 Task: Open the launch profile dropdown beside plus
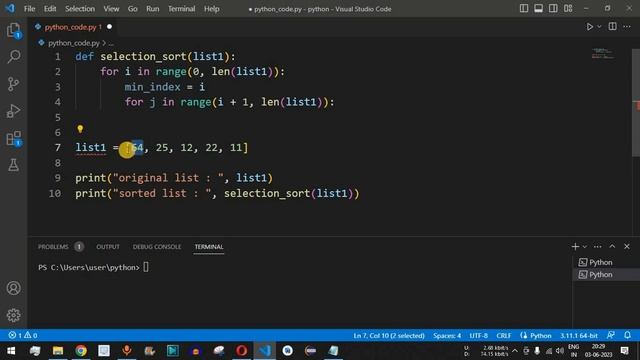tap(584, 247)
